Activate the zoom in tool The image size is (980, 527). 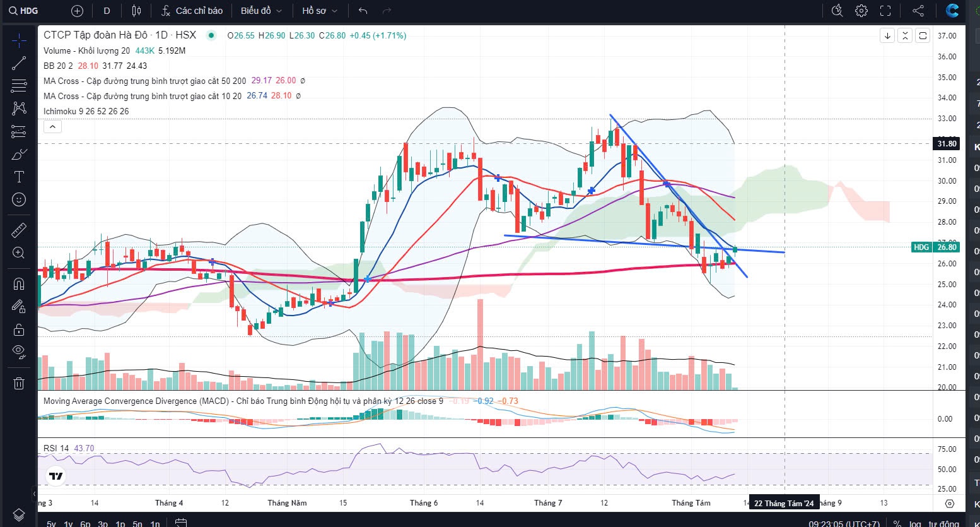[19, 253]
